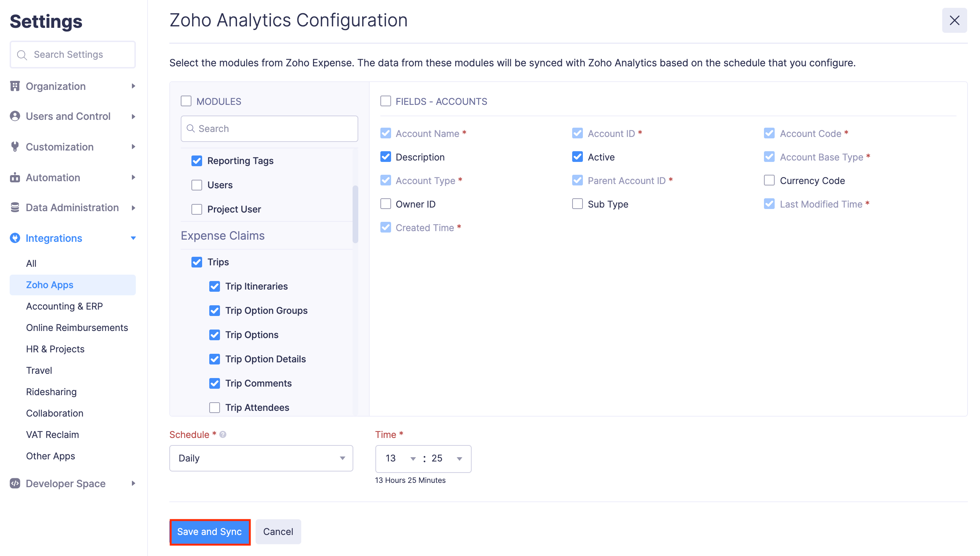The height and width of the screenshot is (556, 980).
Task: Enable the Users module checkbox
Action: coord(196,185)
